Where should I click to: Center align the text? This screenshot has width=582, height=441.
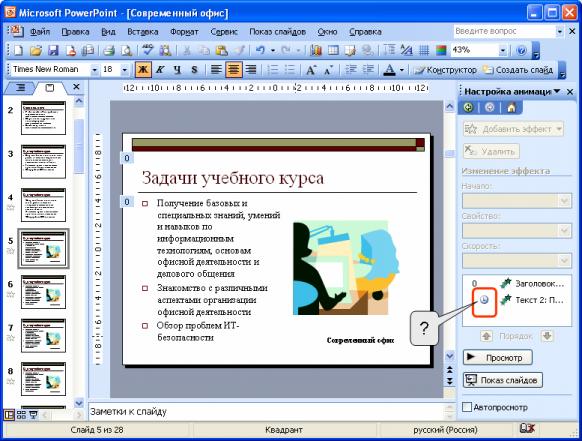233,69
